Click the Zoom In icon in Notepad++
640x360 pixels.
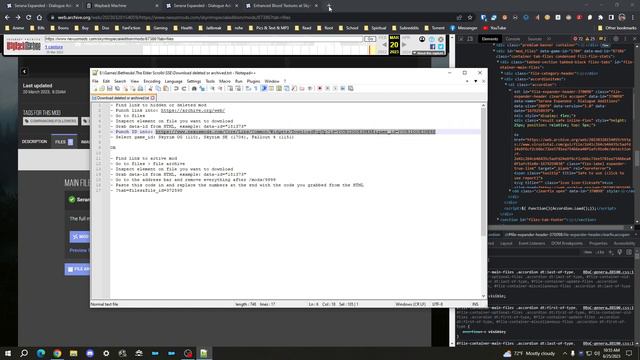(212, 88)
